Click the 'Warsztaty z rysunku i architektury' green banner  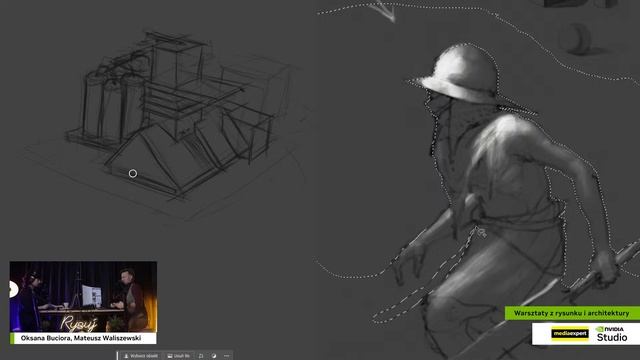coord(572,313)
